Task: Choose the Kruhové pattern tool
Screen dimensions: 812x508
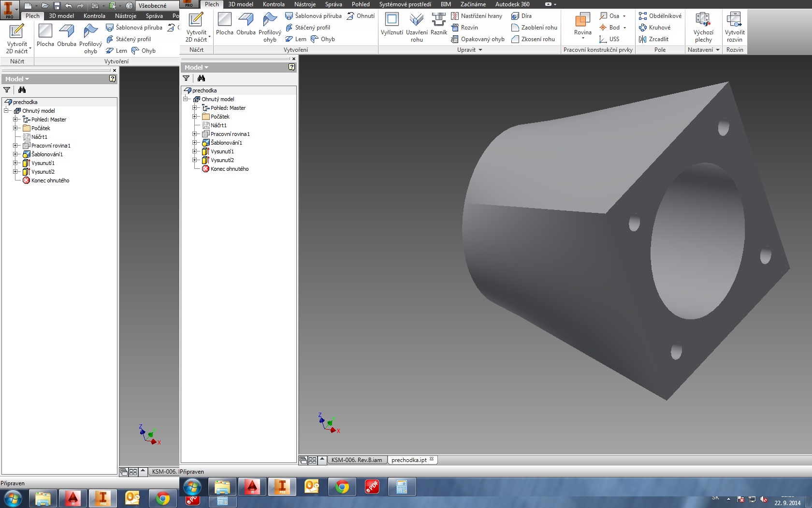Action: (x=654, y=28)
